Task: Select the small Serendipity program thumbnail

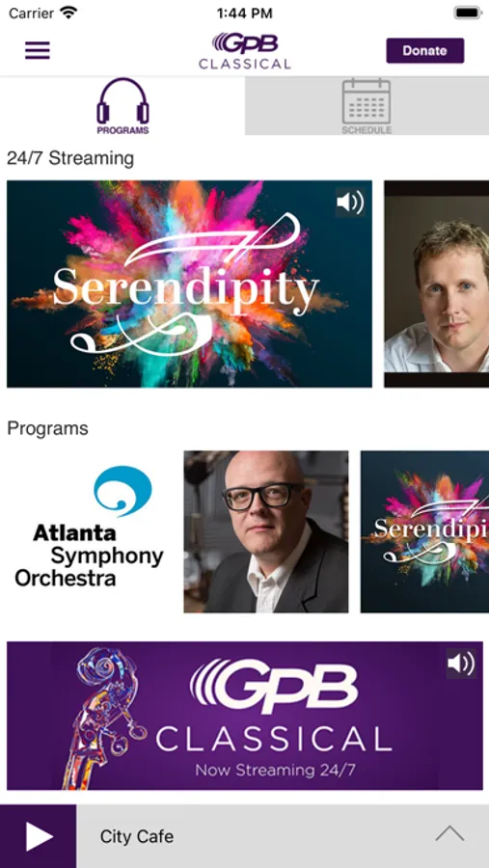Action: pyautogui.click(x=424, y=531)
